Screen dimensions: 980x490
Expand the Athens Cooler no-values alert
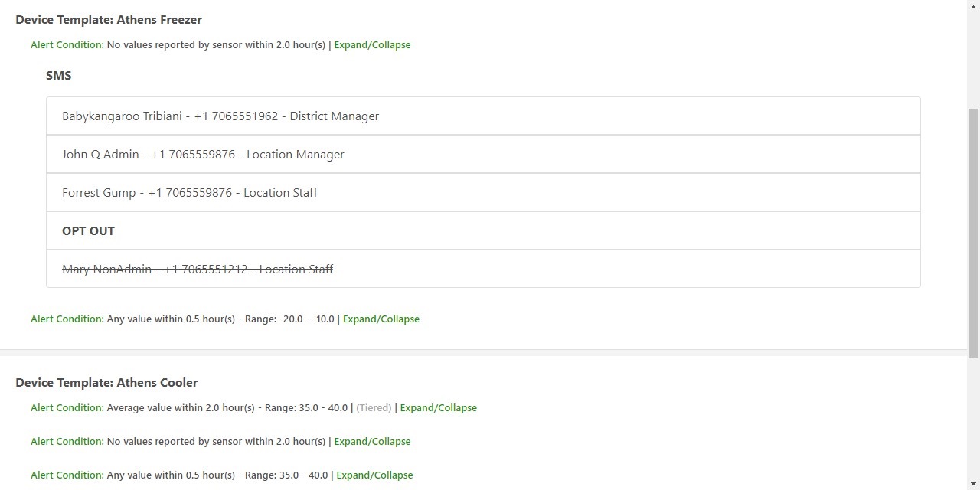[x=372, y=441]
